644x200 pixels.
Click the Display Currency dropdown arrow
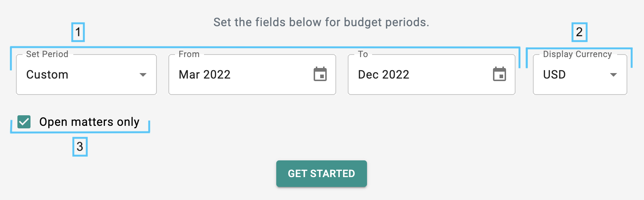pyautogui.click(x=614, y=75)
